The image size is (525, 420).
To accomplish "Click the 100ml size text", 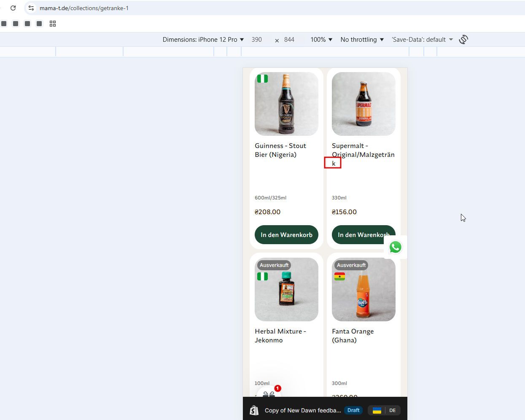I will pos(262,383).
